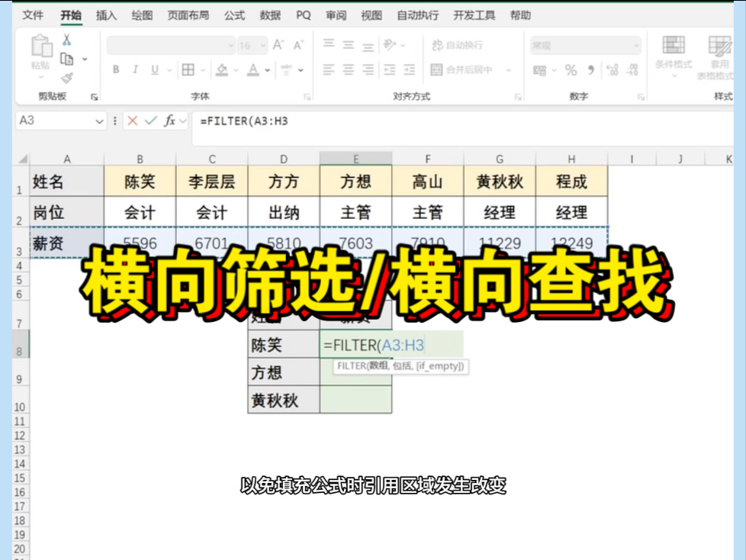Apply italic formatting
This screenshot has height=560, width=746.
pos(135,69)
